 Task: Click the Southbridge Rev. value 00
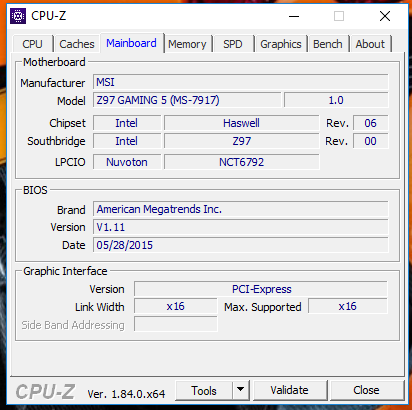(370, 141)
